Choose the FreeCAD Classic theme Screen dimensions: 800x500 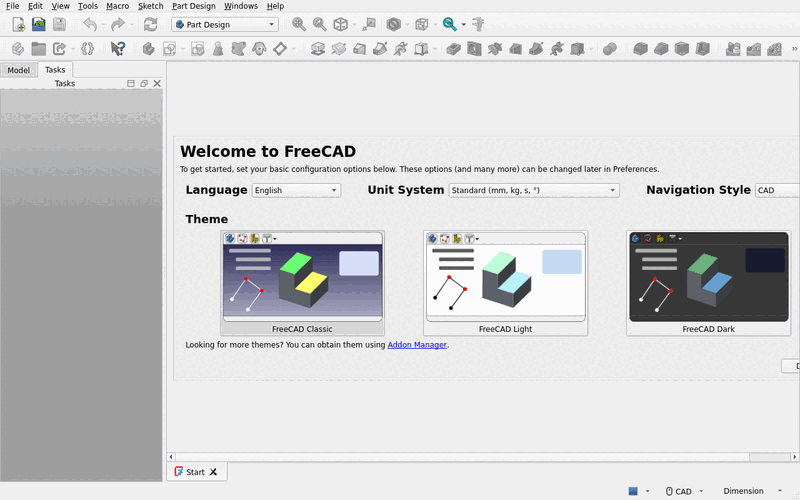click(302, 283)
